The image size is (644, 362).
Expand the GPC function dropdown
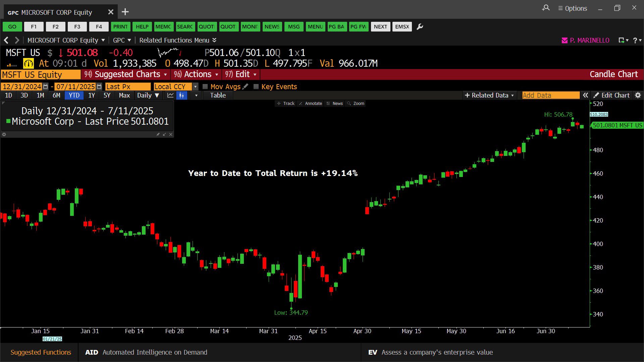pyautogui.click(x=122, y=40)
